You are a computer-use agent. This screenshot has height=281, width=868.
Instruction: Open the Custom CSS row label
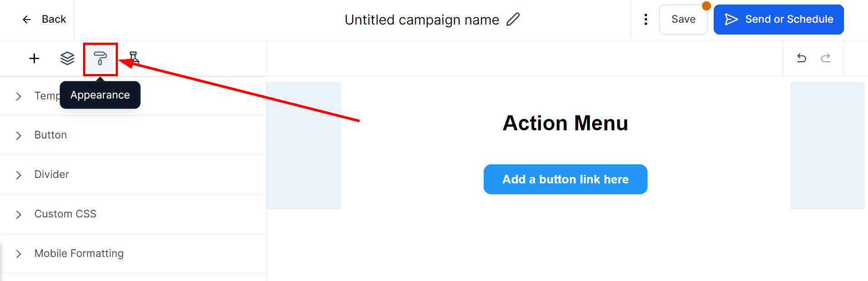pyautogui.click(x=65, y=214)
